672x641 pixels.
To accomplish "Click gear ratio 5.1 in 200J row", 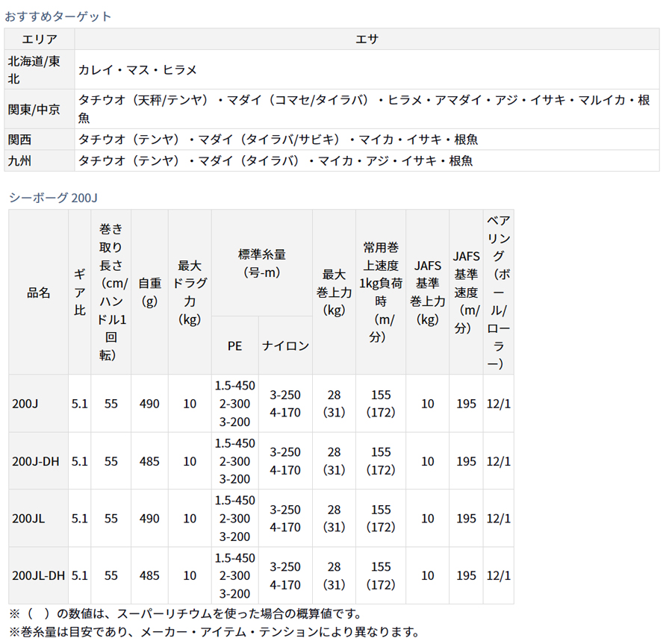I will 80,404.
